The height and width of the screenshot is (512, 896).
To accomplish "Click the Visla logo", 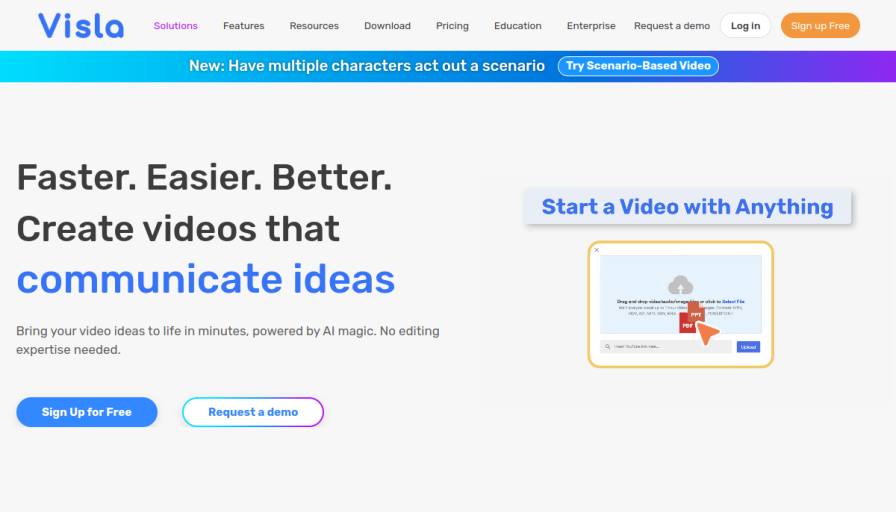I will (x=81, y=26).
